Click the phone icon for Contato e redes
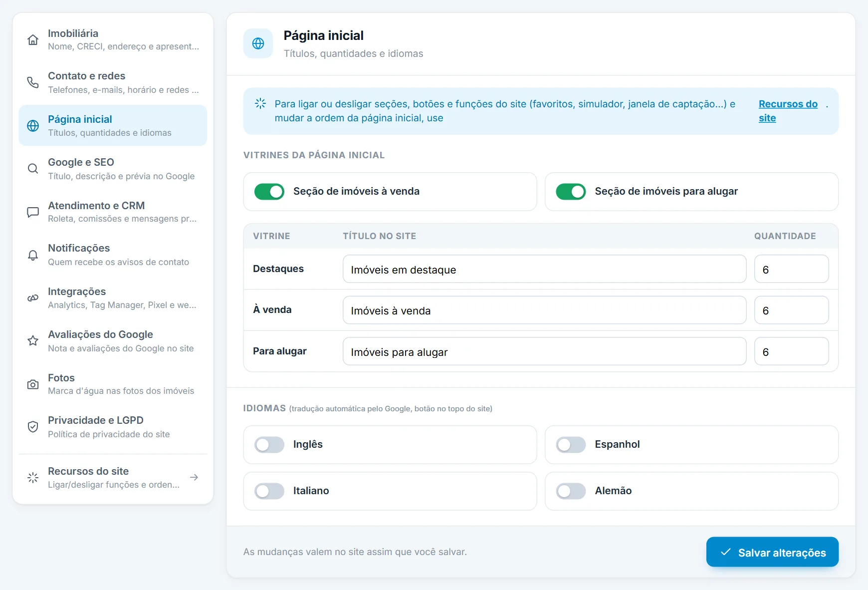Screen dimensions: 868x590 pyautogui.click(x=33, y=82)
